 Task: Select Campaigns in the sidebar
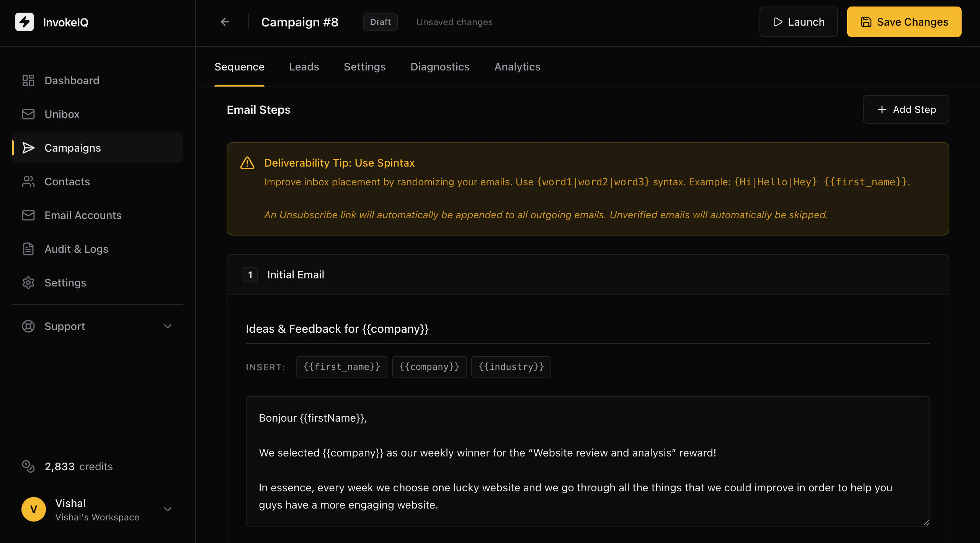98,148
